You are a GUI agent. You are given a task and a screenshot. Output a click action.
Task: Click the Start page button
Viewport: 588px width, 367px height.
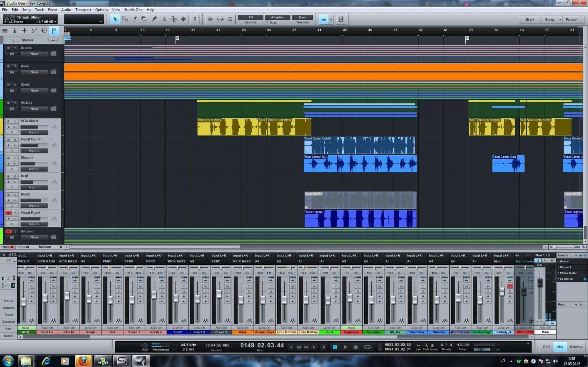click(x=530, y=20)
